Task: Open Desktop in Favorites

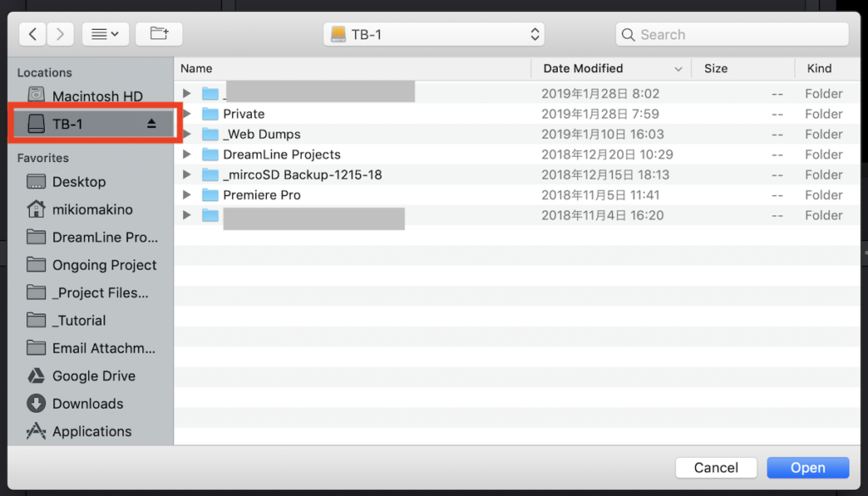Action: pyautogui.click(x=92, y=181)
